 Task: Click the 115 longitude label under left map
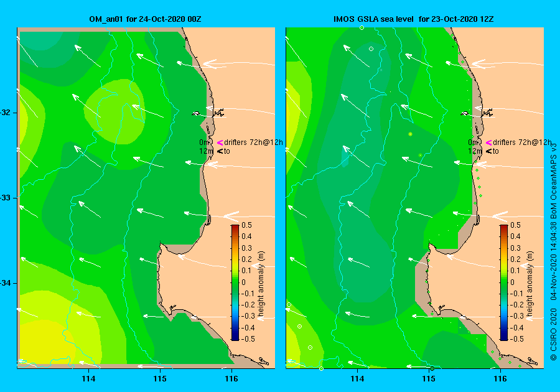coord(160,379)
